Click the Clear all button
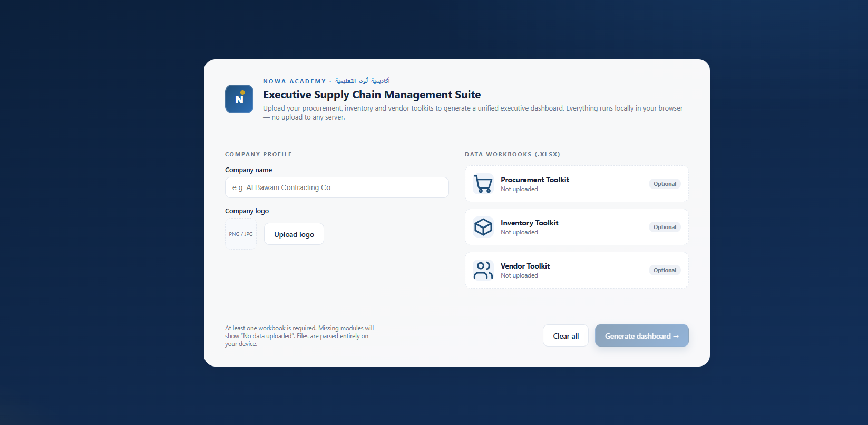 (565, 335)
